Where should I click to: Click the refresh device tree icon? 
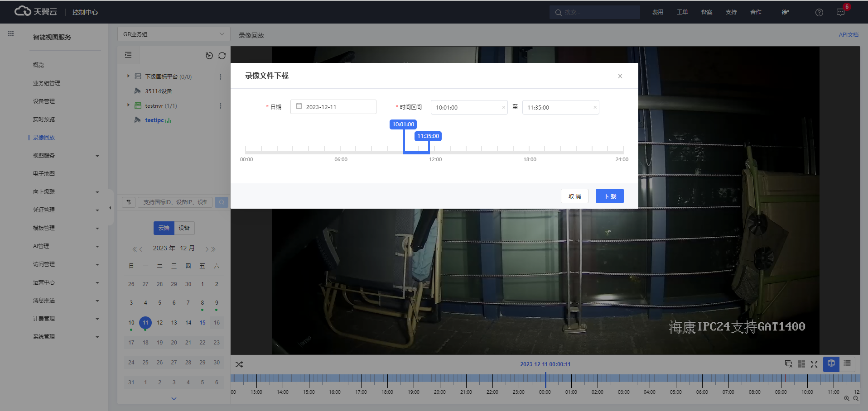click(x=222, y=56)
